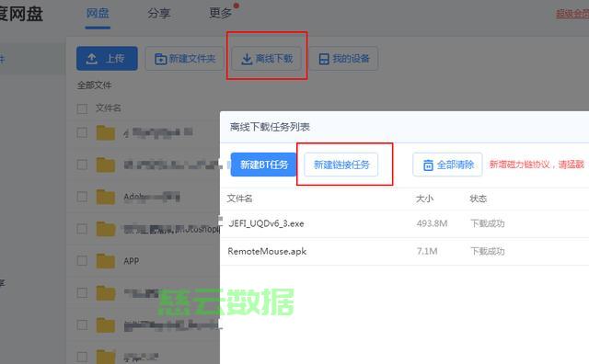Click 全部清除 clear all button
The height and width of the screenshot is (364, 589).
coord(447,165)
